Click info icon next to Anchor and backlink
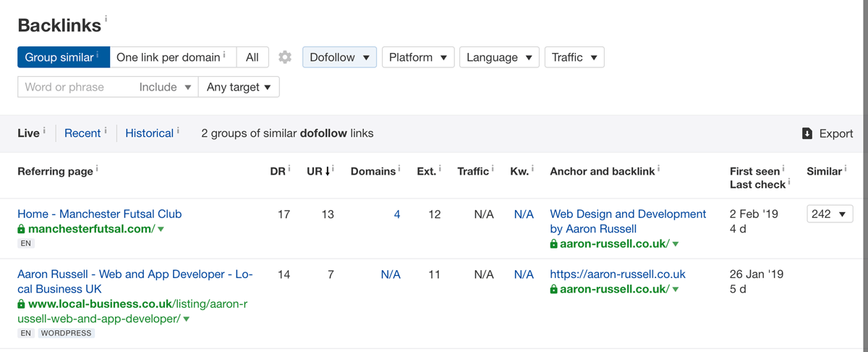The image size is (868, 352). (658, 169)
